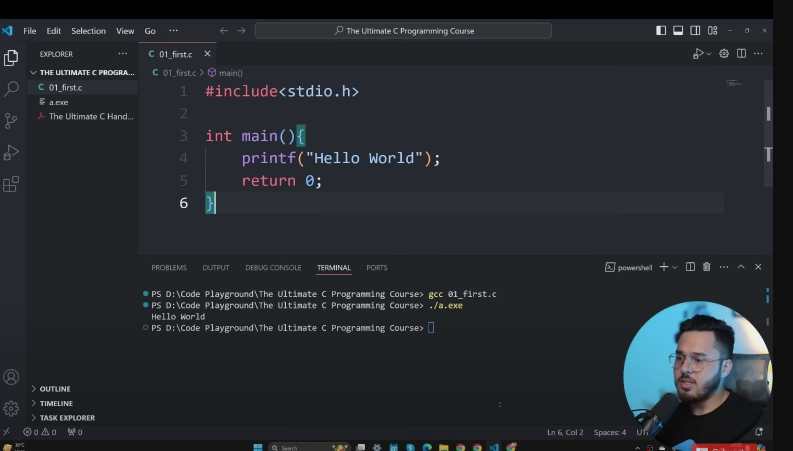Click the editor settings gear icon
Screen dimensions: 793x451
724,54
